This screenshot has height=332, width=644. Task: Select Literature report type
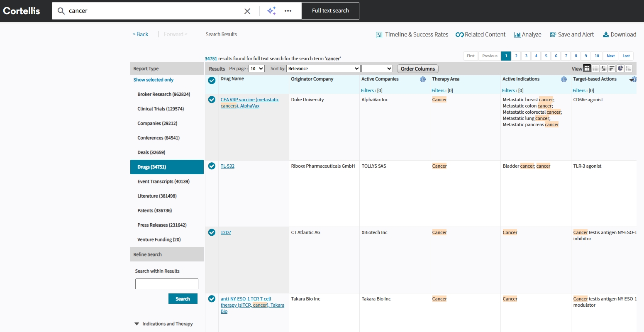[x=157, y=196]
